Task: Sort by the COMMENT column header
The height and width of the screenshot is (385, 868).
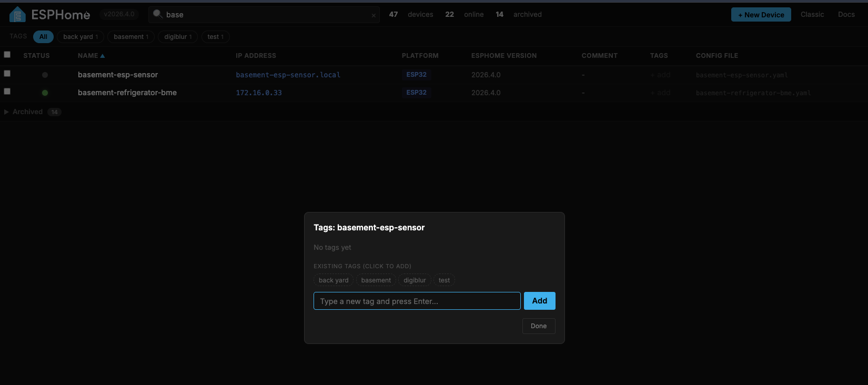Action: [x=599, y=56]
